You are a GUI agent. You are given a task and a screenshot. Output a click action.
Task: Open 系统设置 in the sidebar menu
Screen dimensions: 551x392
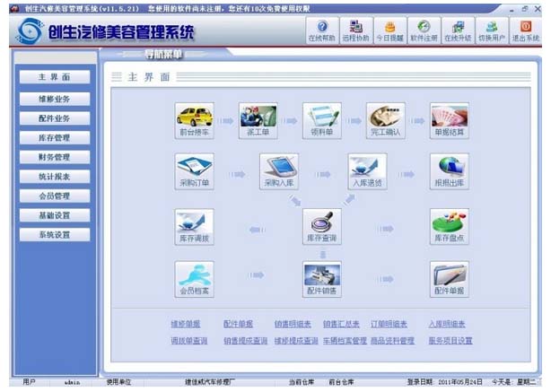tap(55, 235)
